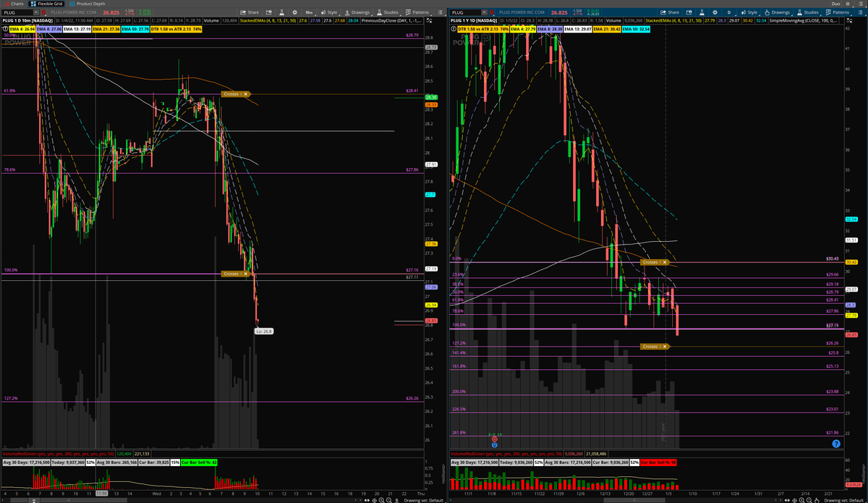Switch to the Charts tab
868x503 pixels.
[16, 4]
